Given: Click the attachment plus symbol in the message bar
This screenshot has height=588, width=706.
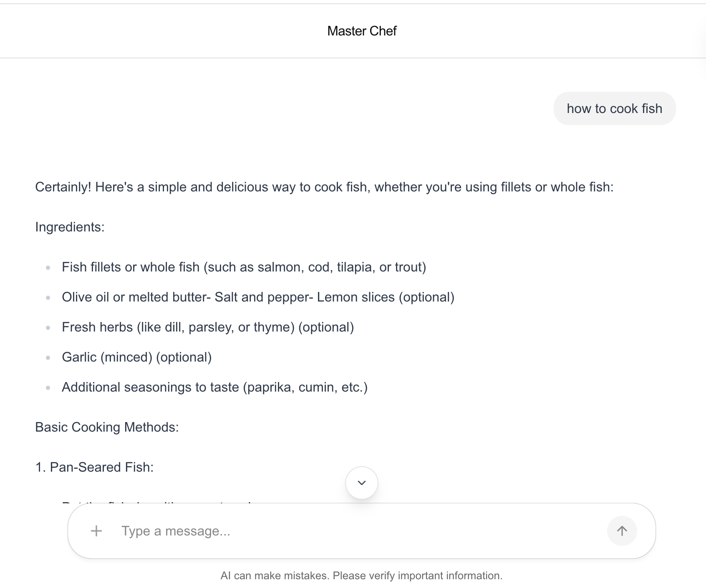Looking at the screenshot, I should pyautogui.click(x=96, y=531).
